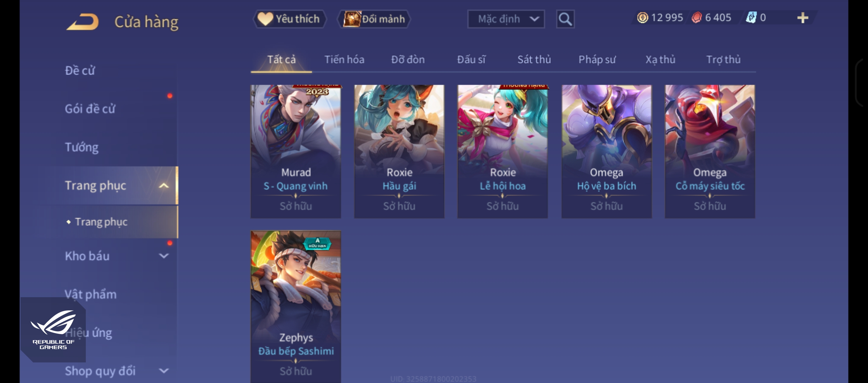Select Zephys Đầu bếp Sashimi skin card
This screenshot has height=383, width=868.
coord(296,307)
